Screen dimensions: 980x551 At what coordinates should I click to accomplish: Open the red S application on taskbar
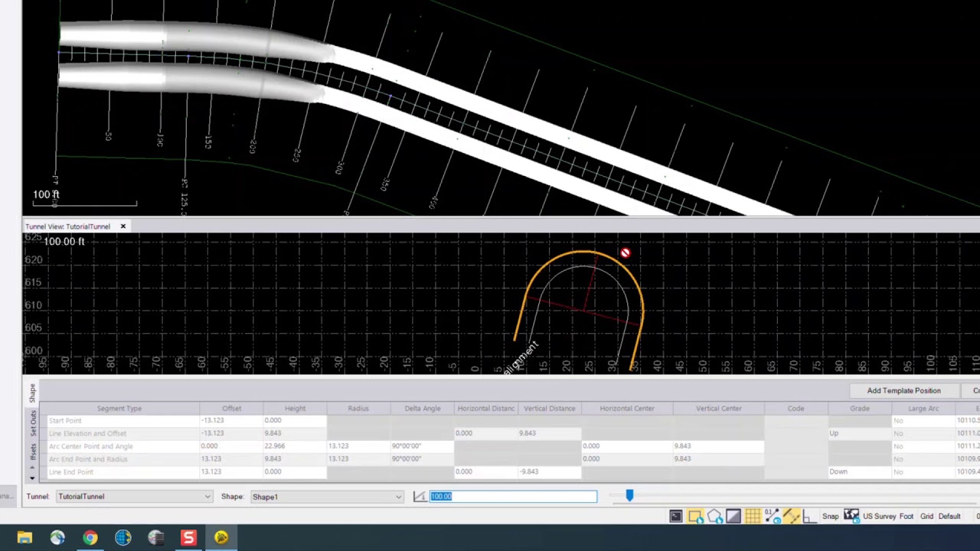pos(188,538)
